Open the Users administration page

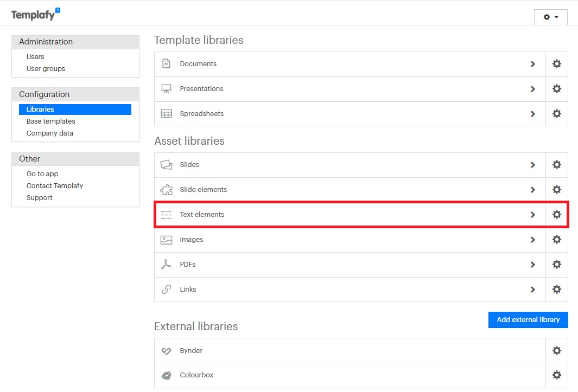[x=35, y=56]
